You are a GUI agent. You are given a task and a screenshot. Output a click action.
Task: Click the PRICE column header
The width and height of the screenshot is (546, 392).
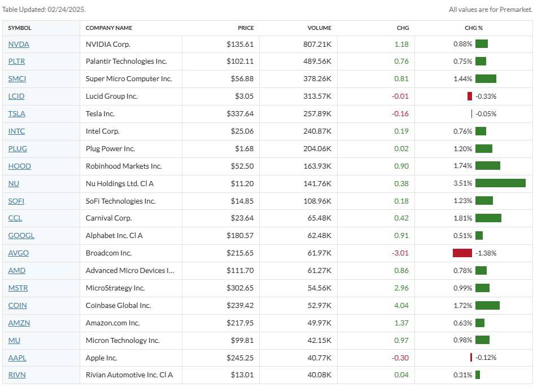click(246, 28)
